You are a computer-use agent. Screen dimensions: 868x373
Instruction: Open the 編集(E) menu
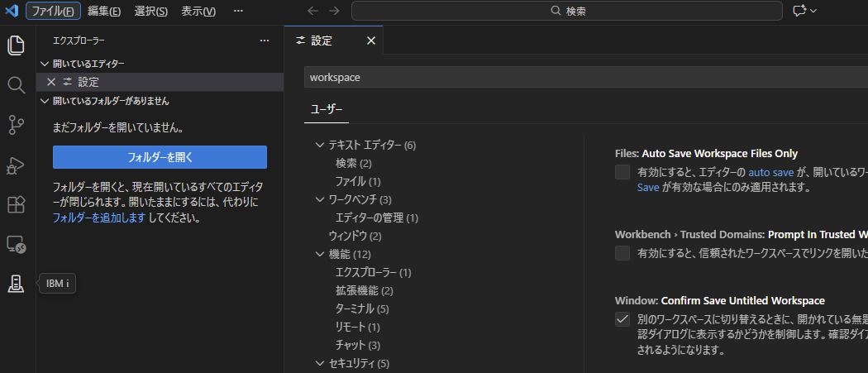(104, 11)
